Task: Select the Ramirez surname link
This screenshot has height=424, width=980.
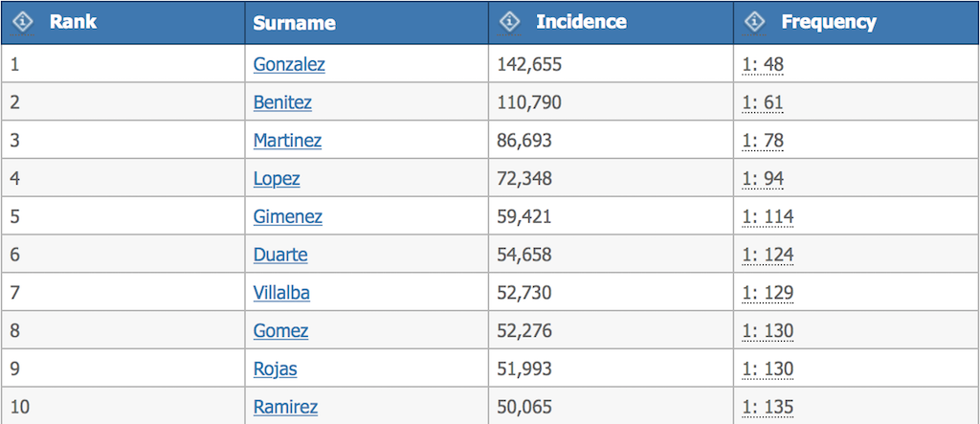Action: [285, 407]
